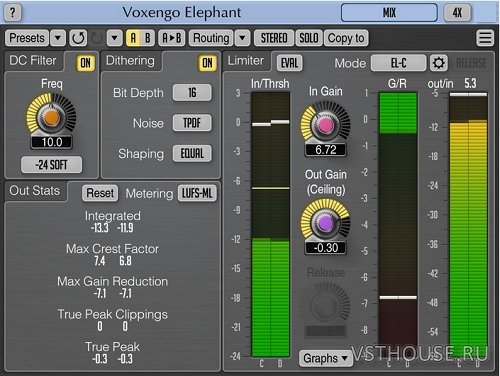
Task: Click the Max Crest Factor readout
Action: [113, 261]
